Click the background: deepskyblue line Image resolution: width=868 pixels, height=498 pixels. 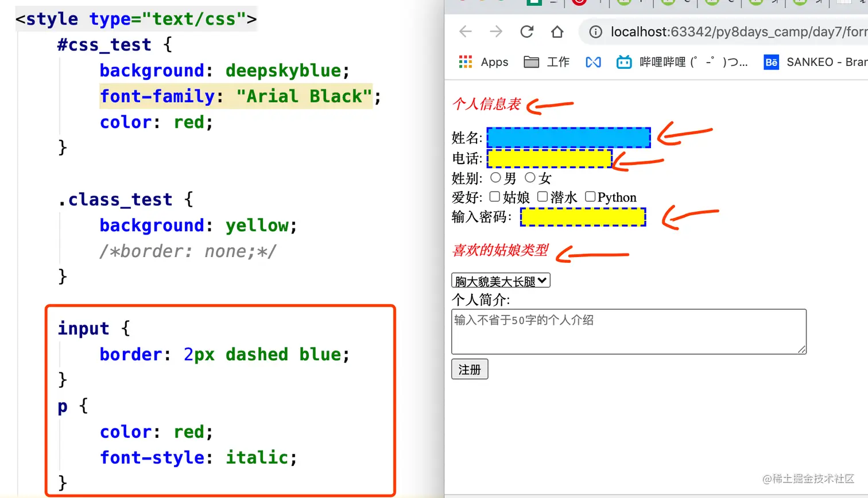(224, 71)
